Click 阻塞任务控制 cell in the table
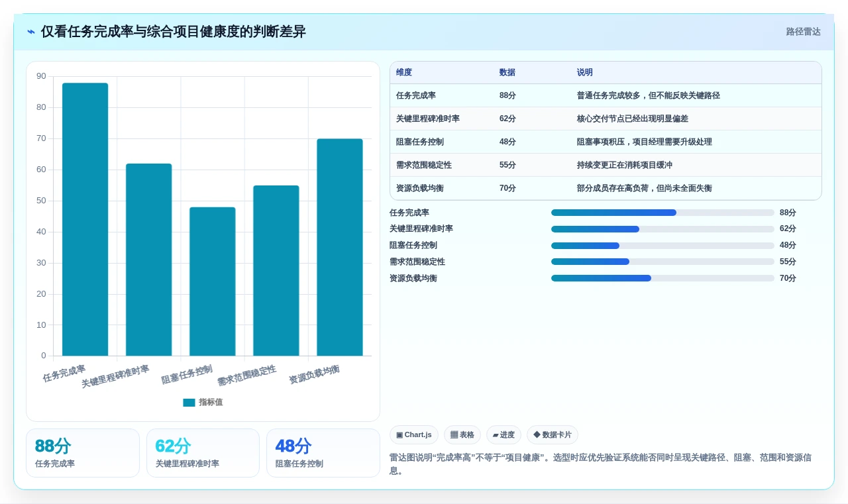 pyautogui.click(x=420, y=142)
